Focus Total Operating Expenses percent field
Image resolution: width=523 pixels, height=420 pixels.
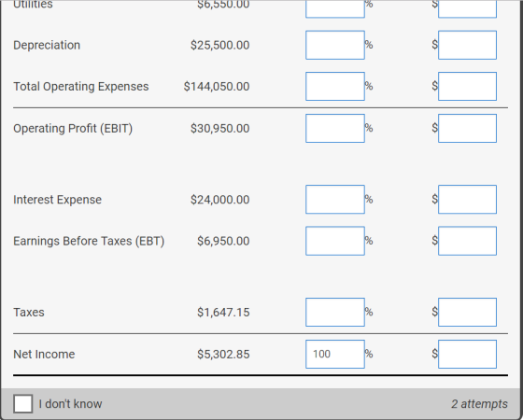click(335, 86)
